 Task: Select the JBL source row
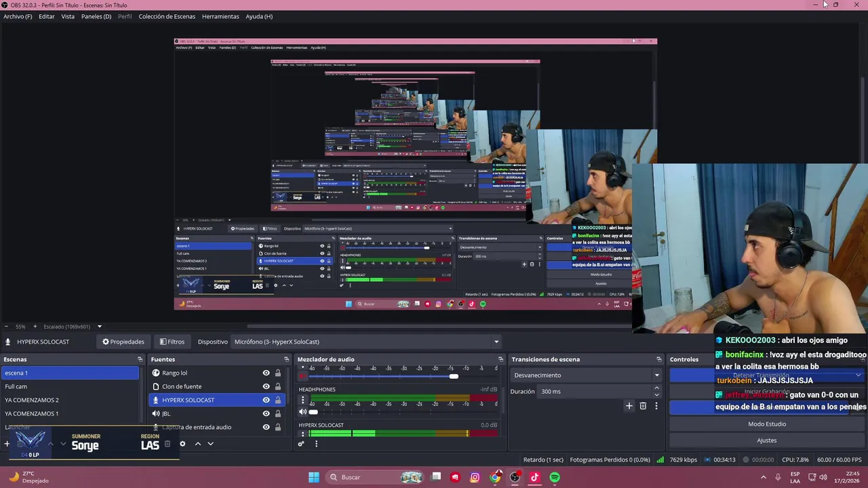click(x=217, y=413)
